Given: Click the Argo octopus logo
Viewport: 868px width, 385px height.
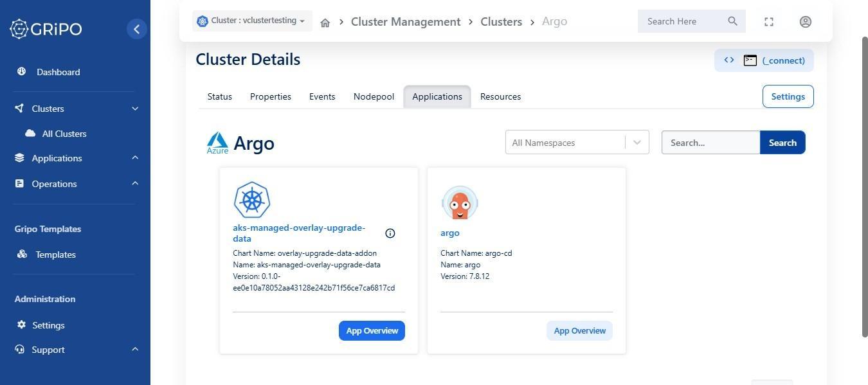Looking at the screenshot, I should click(460, 203).
